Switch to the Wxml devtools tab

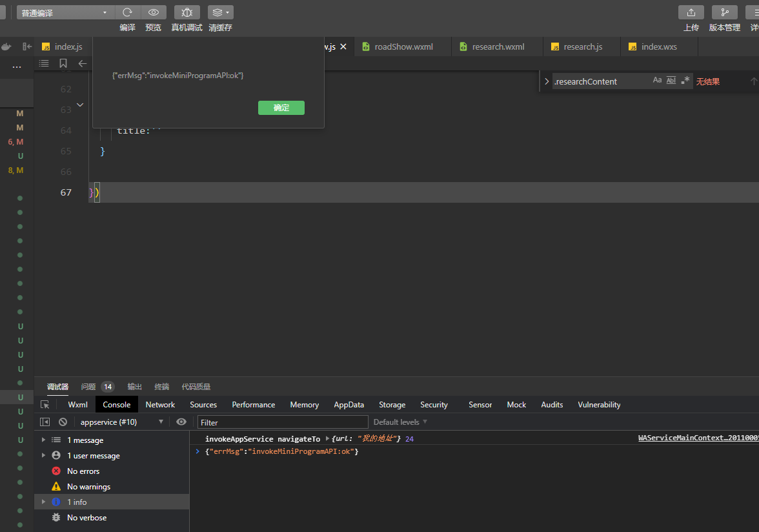tap(77, 405)
